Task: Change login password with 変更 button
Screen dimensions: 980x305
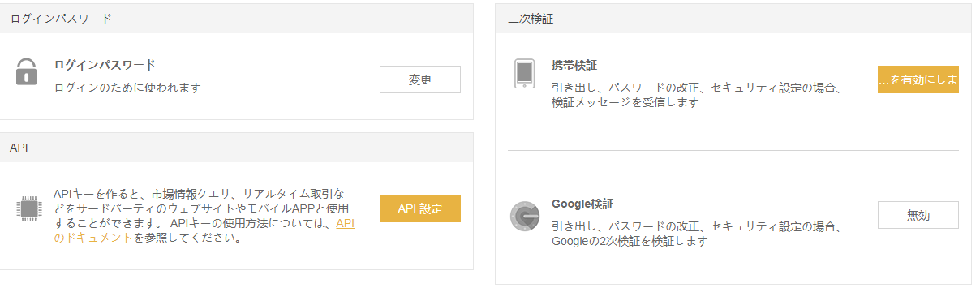Action: (x=420, y=79)
